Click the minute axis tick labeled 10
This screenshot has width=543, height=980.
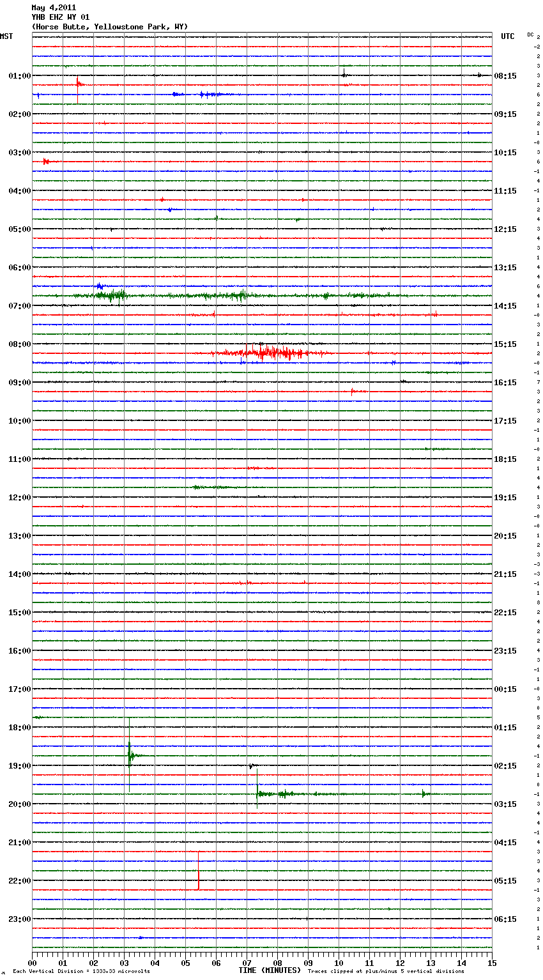pos(339,963)
